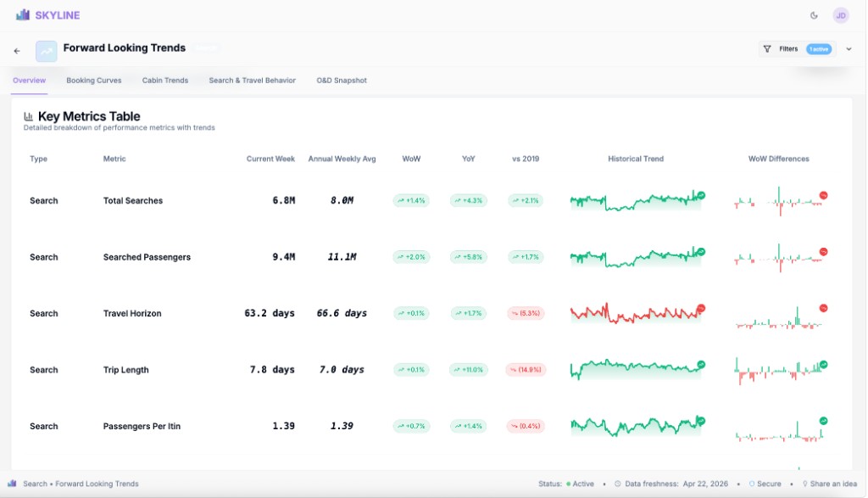Click the WoW column header
Image resolution: width=868 pixels, height=498 pixels.
pos(411,159)
